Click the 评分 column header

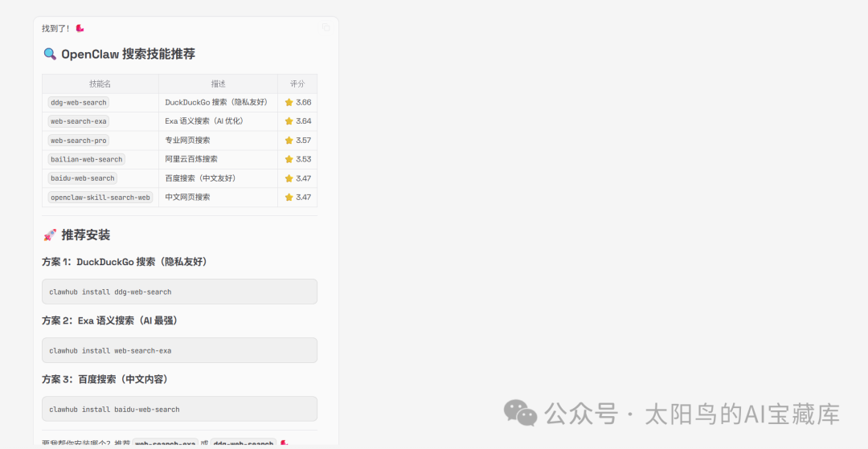(297, 84)
